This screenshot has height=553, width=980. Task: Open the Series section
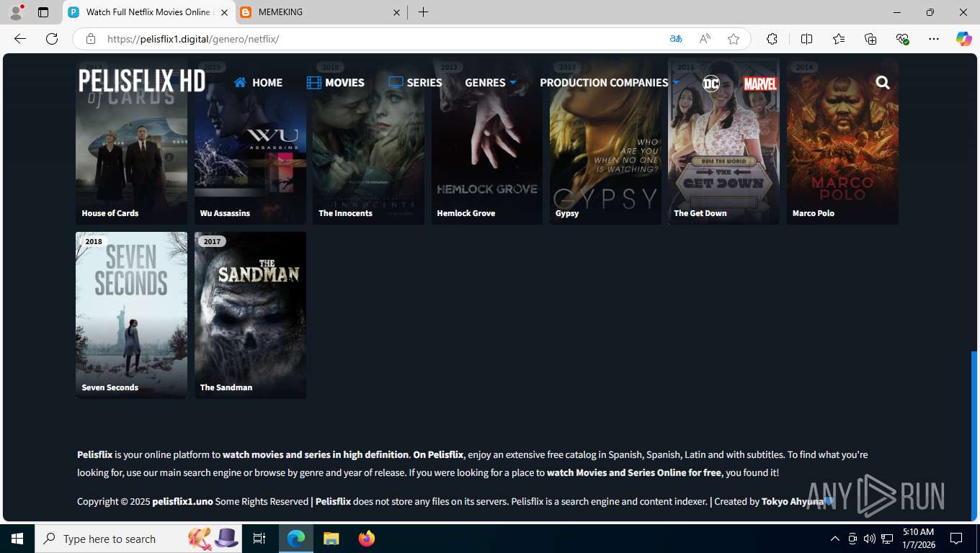point(415,83)
